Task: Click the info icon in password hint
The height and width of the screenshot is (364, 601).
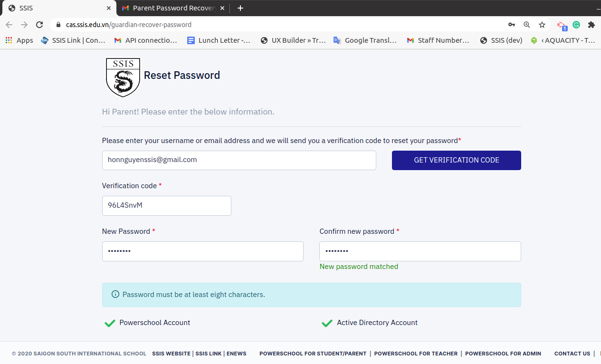Action: coord(115,295)
